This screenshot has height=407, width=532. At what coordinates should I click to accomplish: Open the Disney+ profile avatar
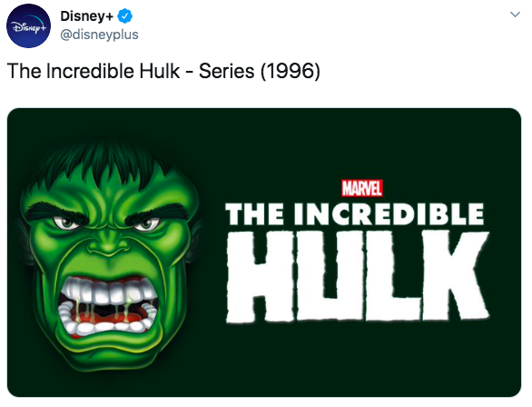(x=28, y=25)
